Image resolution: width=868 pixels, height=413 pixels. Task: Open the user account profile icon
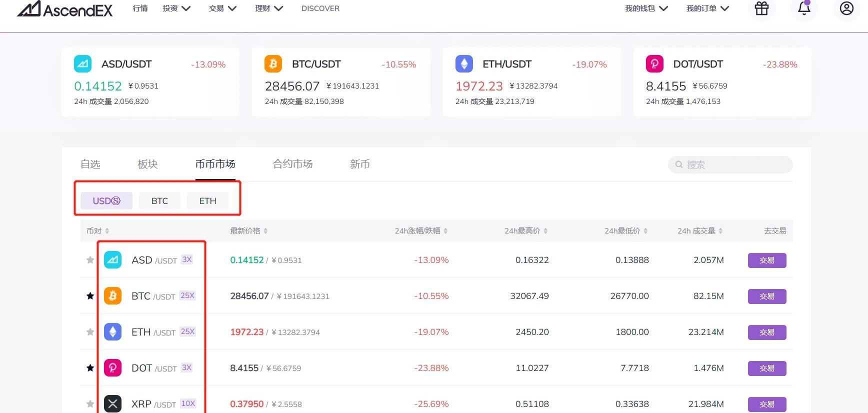click(846, 8)
